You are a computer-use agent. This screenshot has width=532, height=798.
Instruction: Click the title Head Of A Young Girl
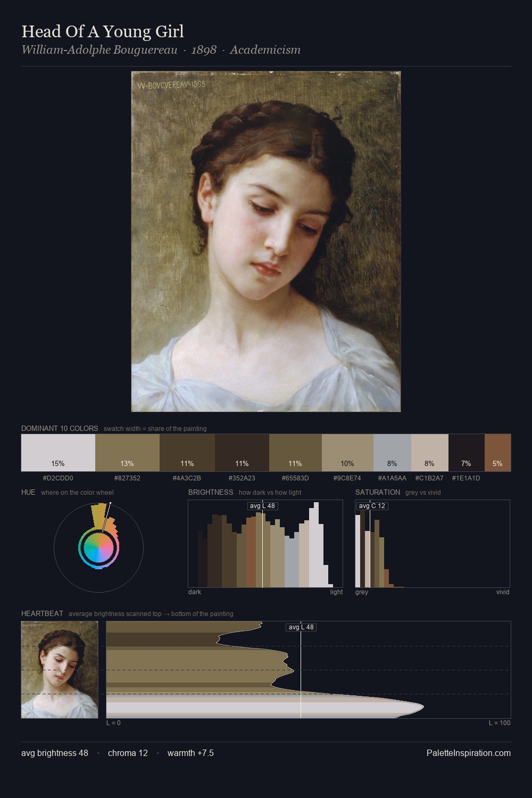coord(103,31)
